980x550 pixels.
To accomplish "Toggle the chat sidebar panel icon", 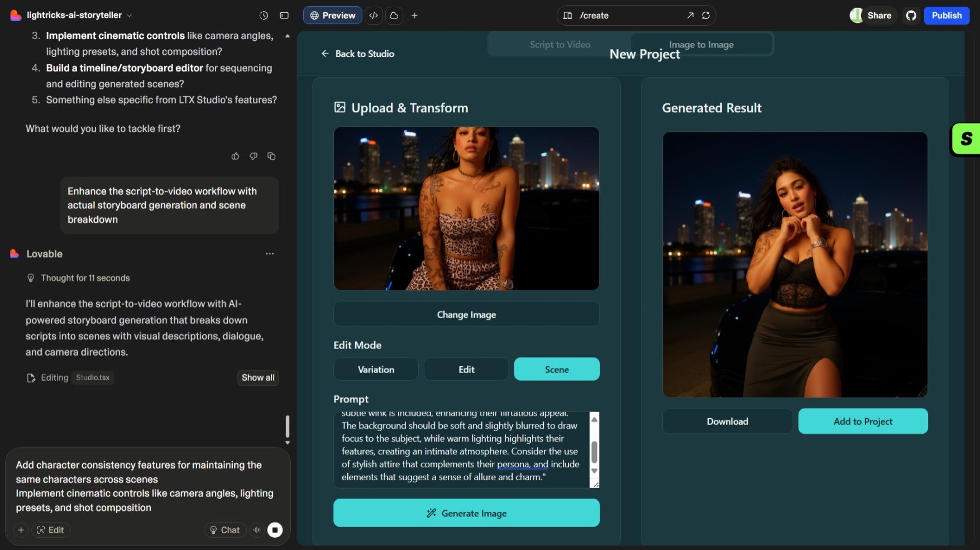I will pyautogui.click(x=284, y=16).
